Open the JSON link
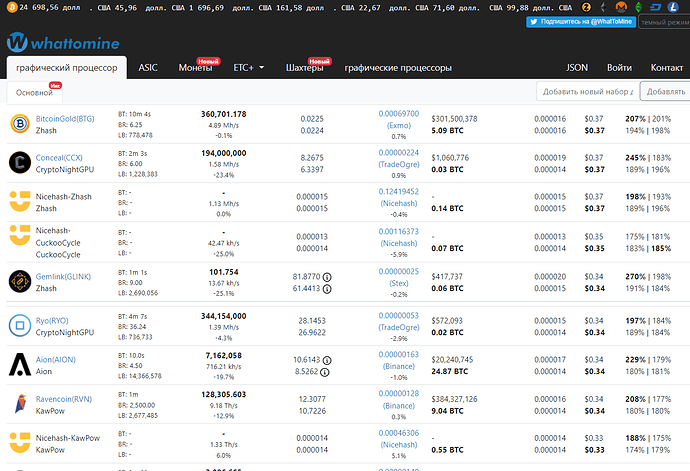This screenshot has width=690, height=471. pos(577,67)
